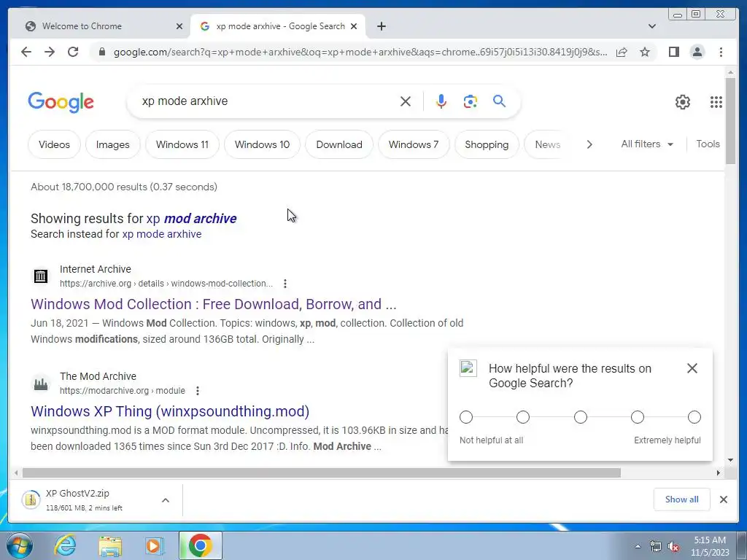Apply Download filter chip
Image resolution: width=747 pixels, height=560 pixels.
339,144
